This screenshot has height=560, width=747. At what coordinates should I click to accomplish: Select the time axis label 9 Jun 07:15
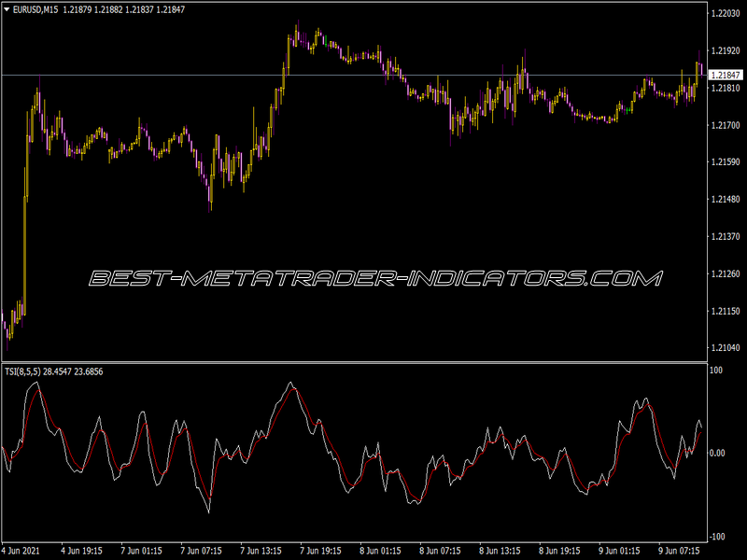pos(680,551)
